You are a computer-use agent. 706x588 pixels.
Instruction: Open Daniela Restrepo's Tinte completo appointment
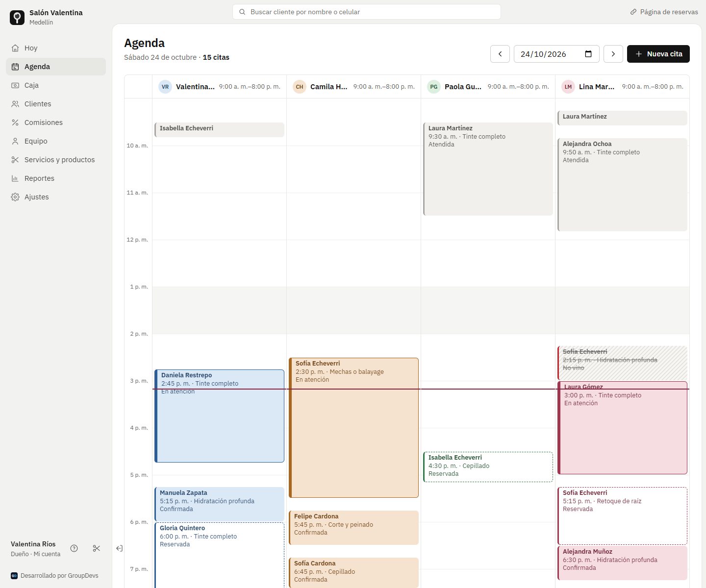click(219, 416)
